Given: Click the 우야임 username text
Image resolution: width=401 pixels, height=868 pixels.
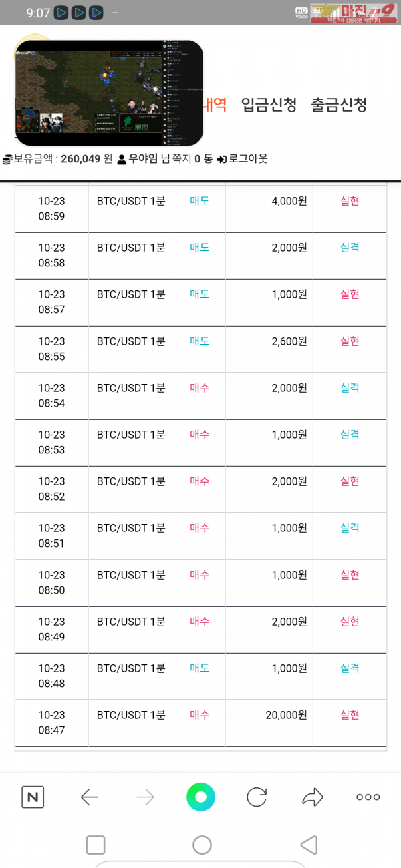Looking at the screenshot, I should 143,158.
